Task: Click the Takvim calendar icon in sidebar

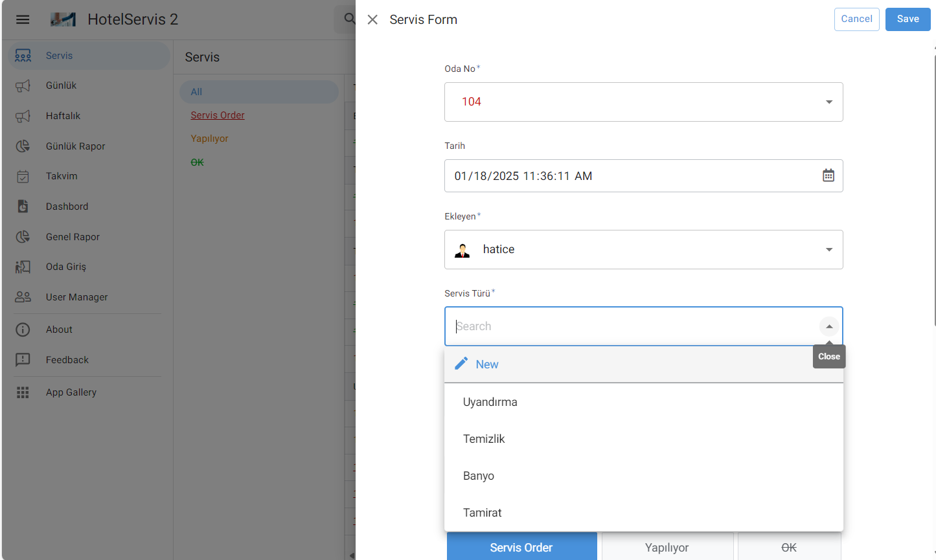Action: [x=23, y=176]
